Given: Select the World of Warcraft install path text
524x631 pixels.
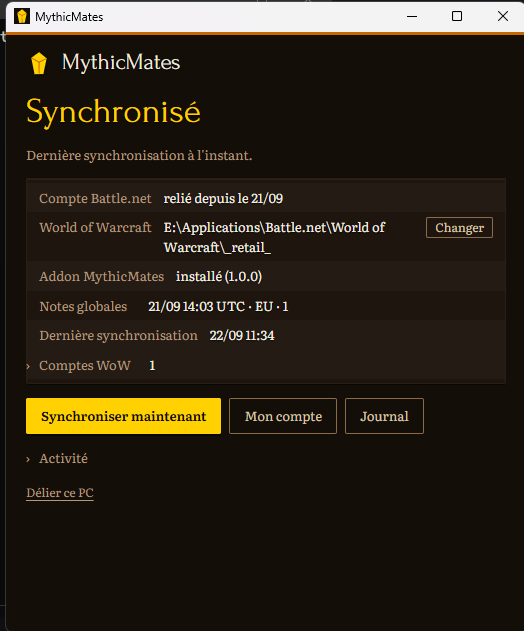Looking at the screenshot, I should pos(274,237).
